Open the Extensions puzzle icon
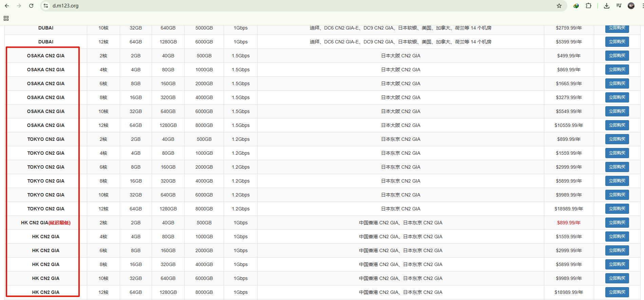This screenshot has height=300, width=644. pos(589,6)
